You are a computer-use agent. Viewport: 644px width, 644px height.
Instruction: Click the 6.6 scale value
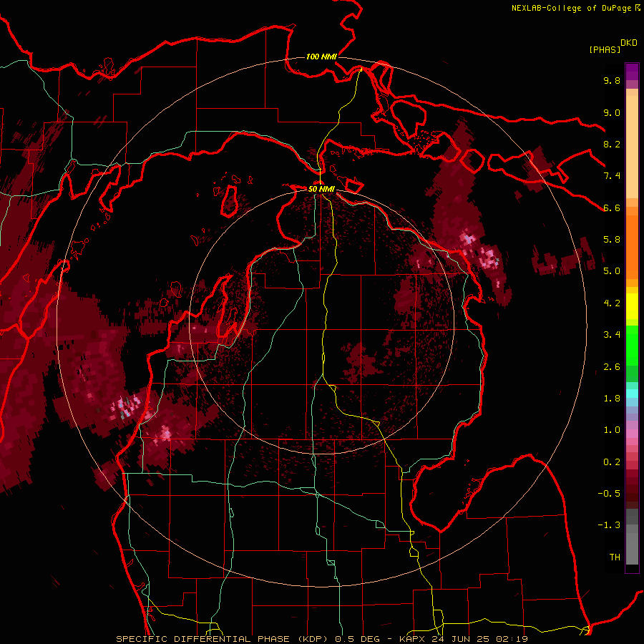[x=612, y=208]
